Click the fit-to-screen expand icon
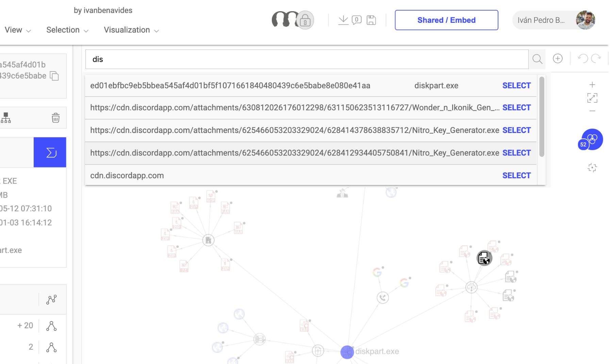 click(592, 98)
